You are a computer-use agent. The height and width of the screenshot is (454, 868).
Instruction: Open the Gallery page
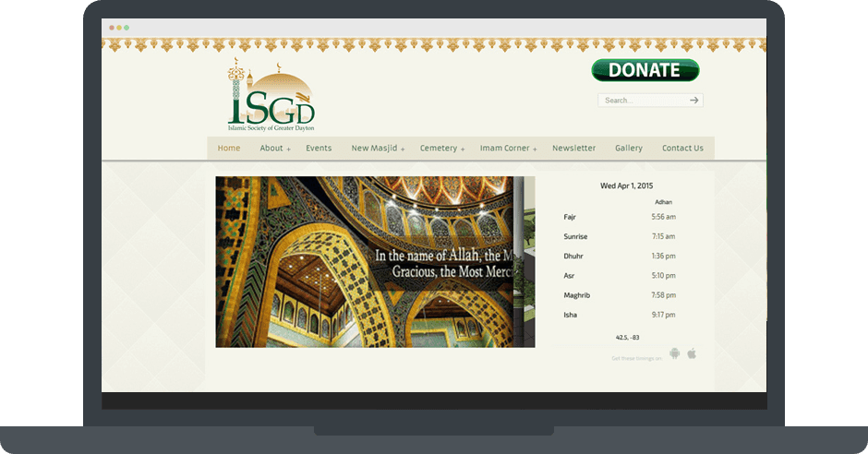pyautogui.click(x=629, y=149)
